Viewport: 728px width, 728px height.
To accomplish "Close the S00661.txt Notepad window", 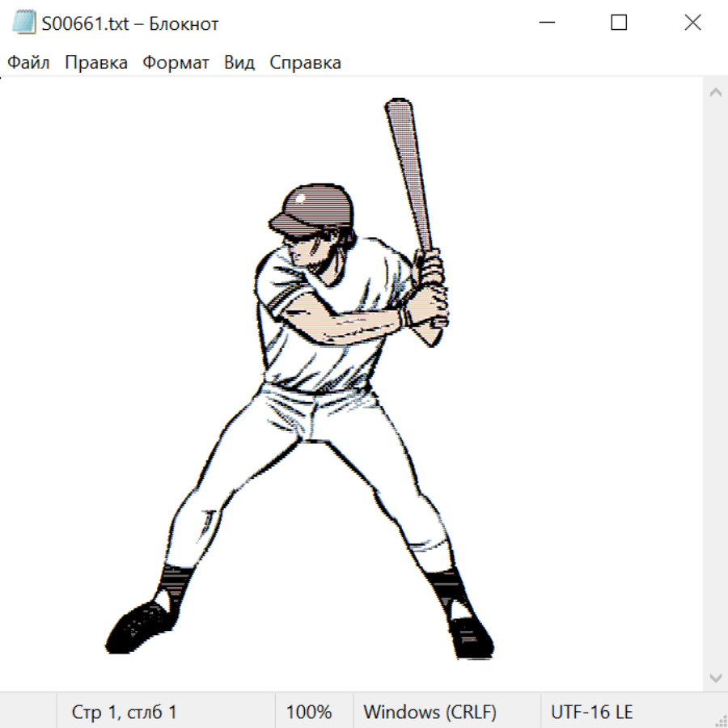I will click(692, 23).
